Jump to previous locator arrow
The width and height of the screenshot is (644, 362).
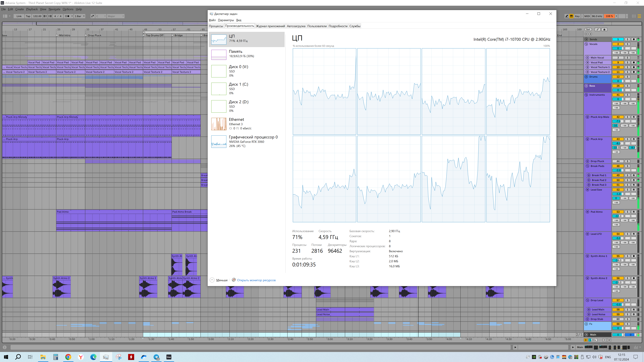[x=586, y=34]
